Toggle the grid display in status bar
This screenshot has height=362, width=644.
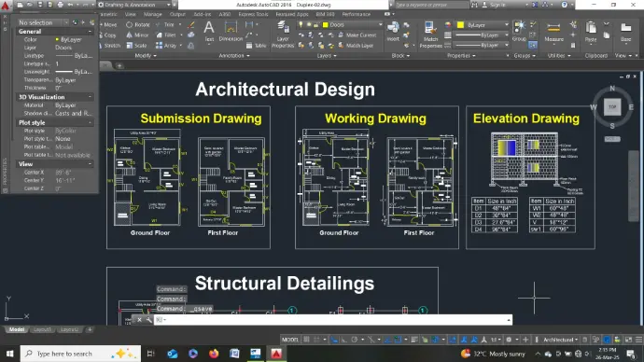tap(306, 340)
